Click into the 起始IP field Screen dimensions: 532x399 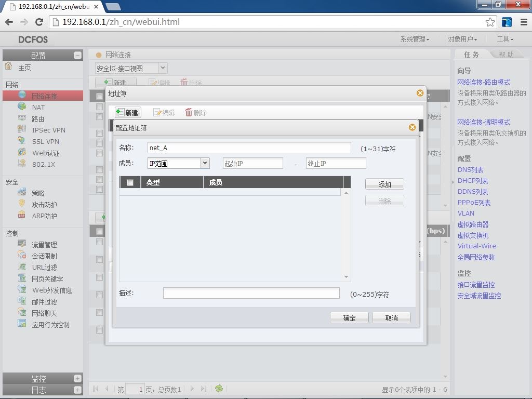pos(253,163)
